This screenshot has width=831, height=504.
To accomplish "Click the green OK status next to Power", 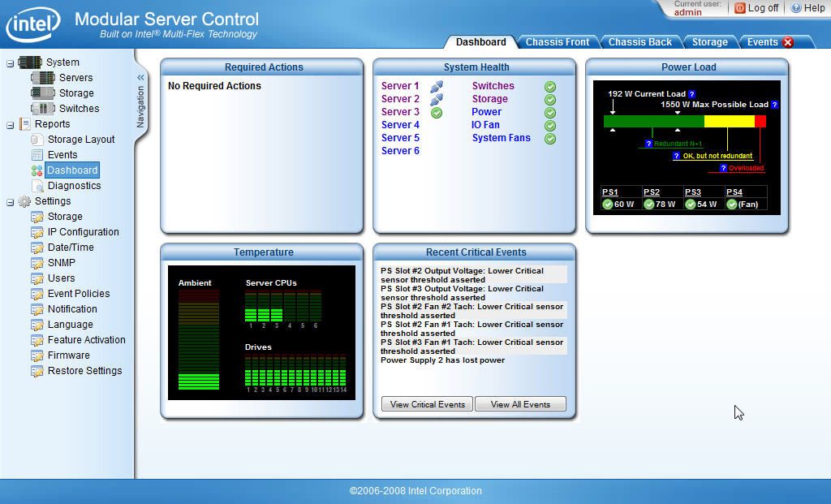I will pyautogui.click(x=551, y=112).
